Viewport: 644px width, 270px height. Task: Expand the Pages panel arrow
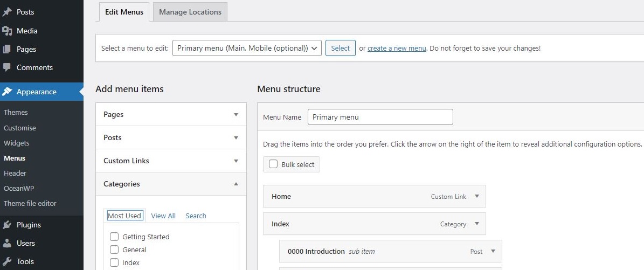236,114
